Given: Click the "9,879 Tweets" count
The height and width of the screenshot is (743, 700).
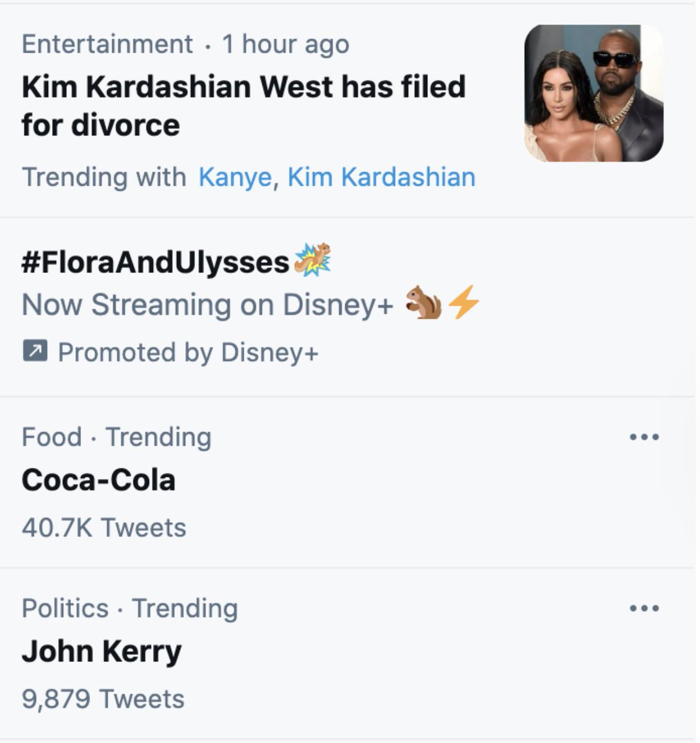Looking at the screenshot, I should [103, 699].
